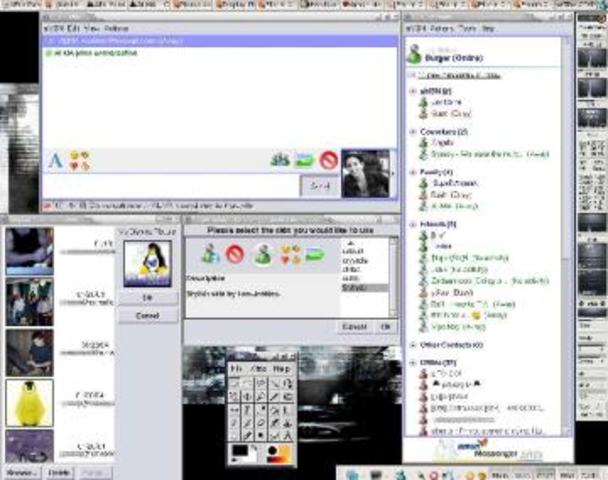608x480 pixels.
Task: Collapse the Coworkers contact group
Action: click(413, 132)
